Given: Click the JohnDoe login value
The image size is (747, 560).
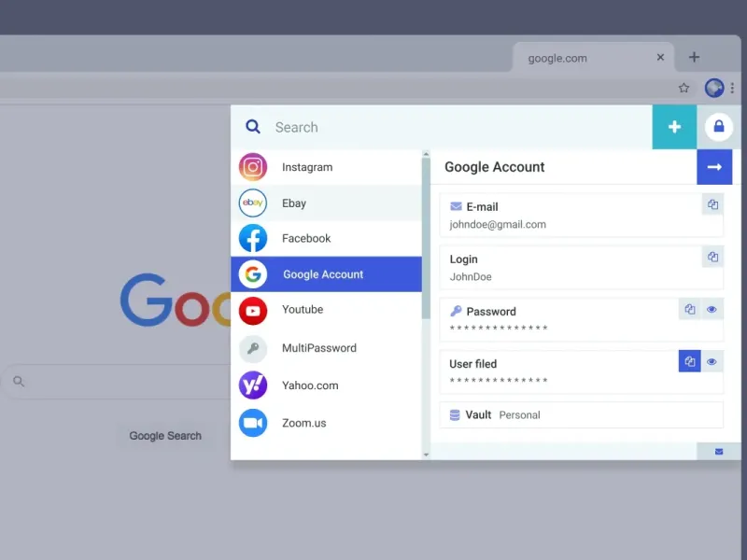Looking at the screenshot, I should pyautogui.click(x=471, y=276).
